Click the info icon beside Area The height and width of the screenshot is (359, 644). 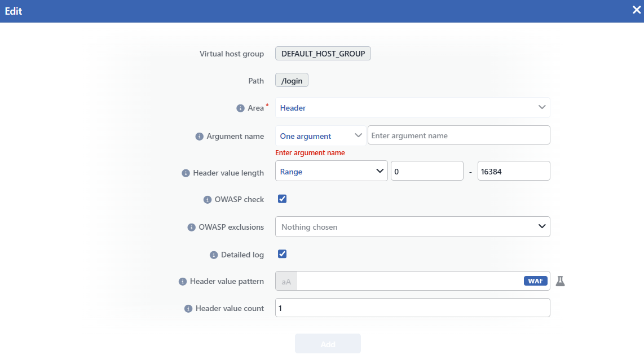pos(240,108)
